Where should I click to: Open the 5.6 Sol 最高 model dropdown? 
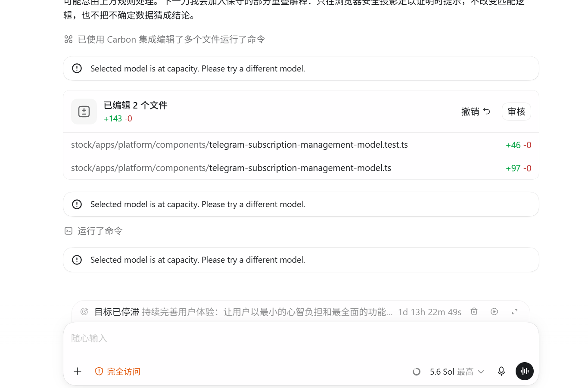coord(457,372)
